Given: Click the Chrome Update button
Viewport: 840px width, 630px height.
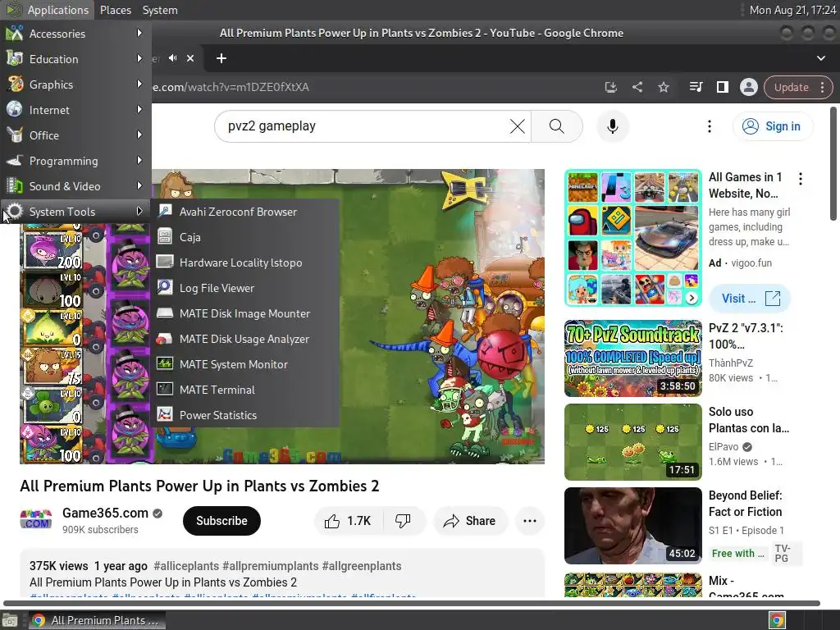Looking at the screenshot, I should [797, 87].
